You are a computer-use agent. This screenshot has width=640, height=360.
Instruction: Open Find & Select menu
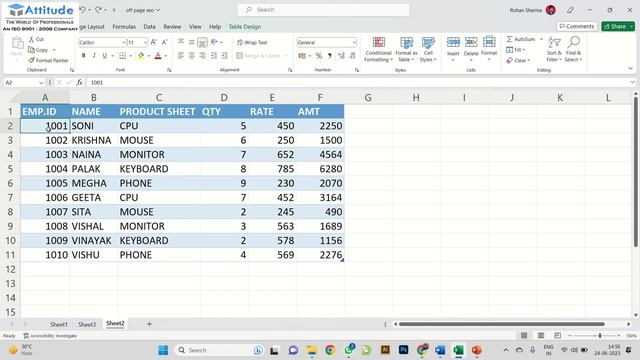573,49
